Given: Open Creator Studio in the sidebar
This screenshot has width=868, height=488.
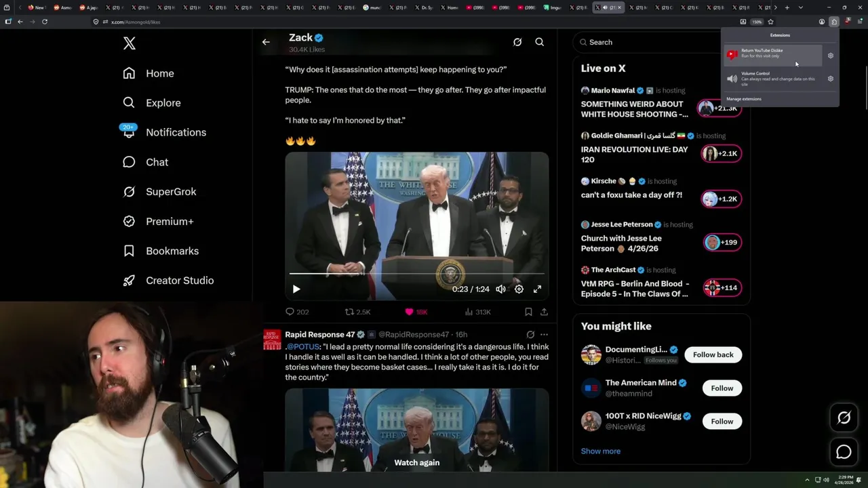Looking at the screenshot, I should click(x=168, y=280).
